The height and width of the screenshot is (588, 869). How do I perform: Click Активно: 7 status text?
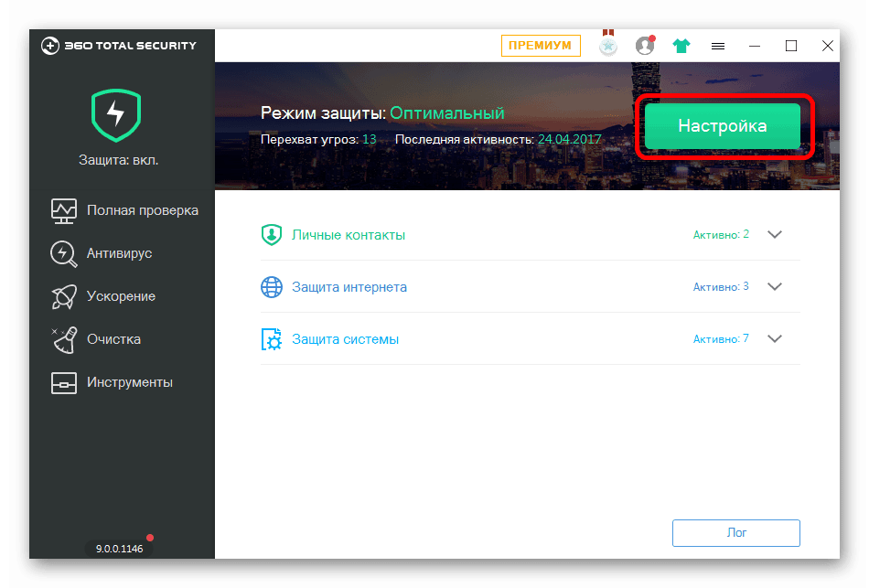tap(721, 339)
